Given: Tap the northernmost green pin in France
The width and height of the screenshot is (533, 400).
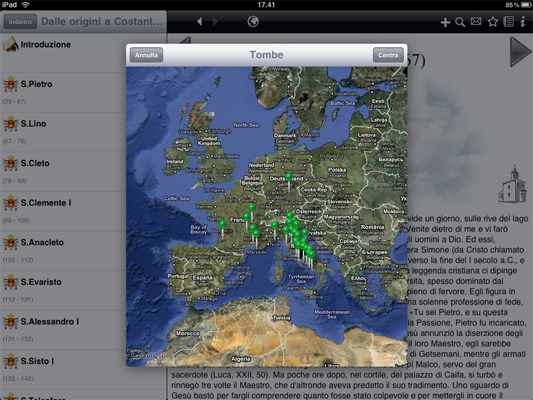Looking at the screenshot, I should [252, 208].
